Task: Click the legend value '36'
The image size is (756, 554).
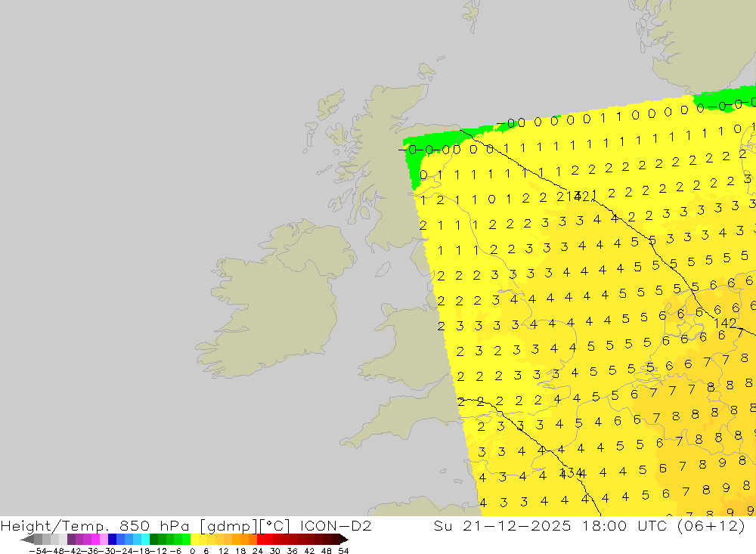Action: [292, 551]
